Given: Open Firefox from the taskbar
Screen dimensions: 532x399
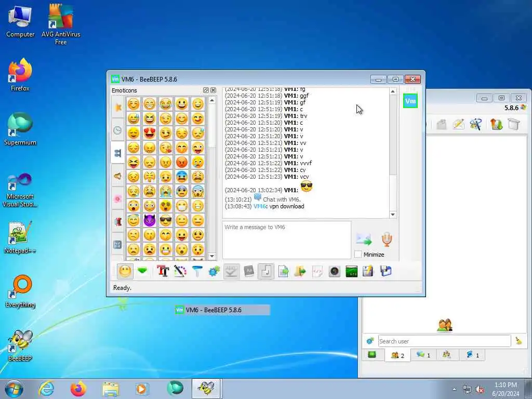Looking at the screenshot, I should [x=78, y=389].
